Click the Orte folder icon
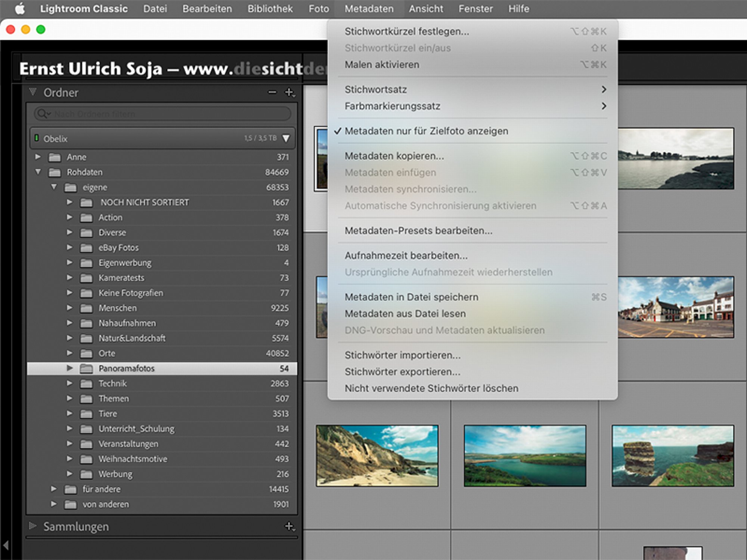 coord(86,353)
